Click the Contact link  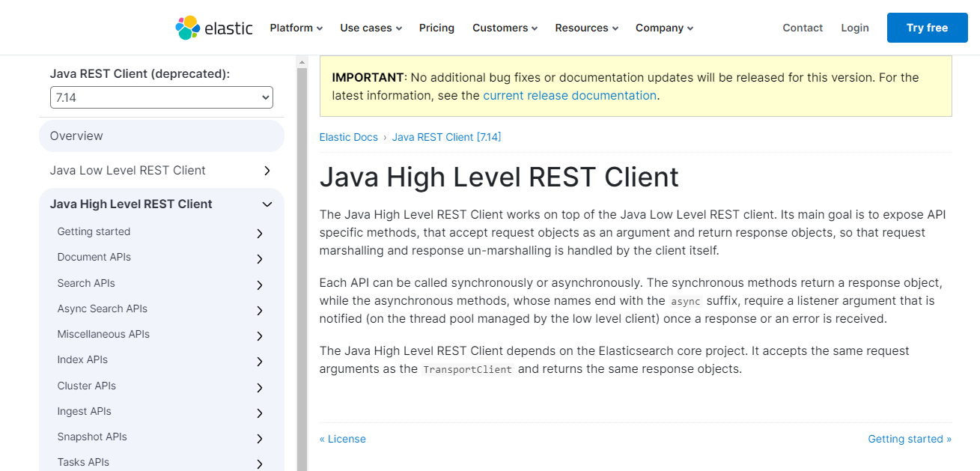tap(803, 28)
